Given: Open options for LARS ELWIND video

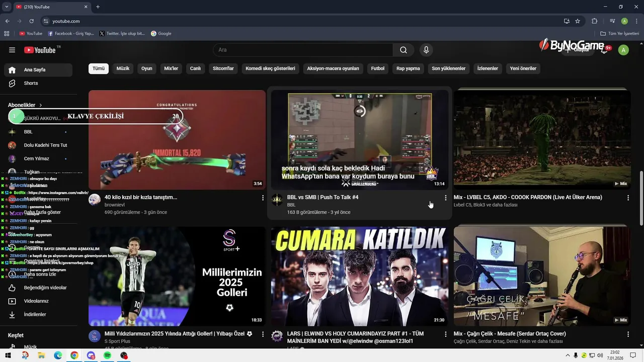Looking at the screenshot, I should point(445,334).
